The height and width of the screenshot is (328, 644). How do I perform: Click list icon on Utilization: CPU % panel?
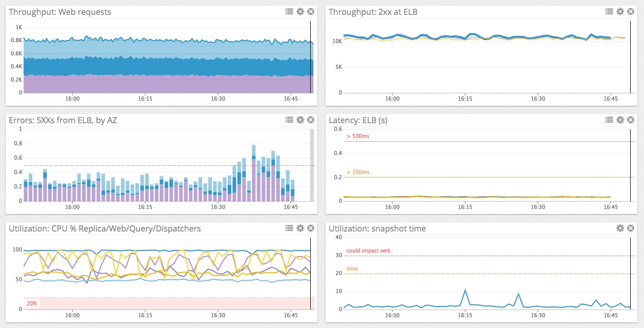(290, 228)
